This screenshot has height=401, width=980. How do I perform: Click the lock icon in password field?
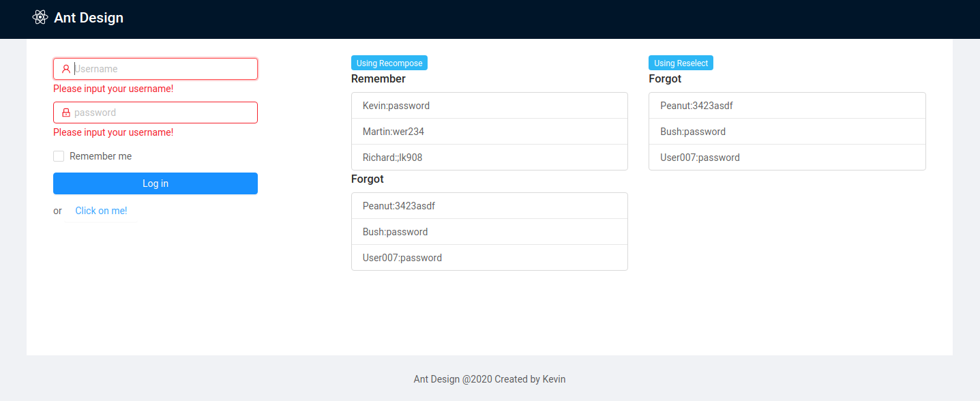(x=66, y=113)
